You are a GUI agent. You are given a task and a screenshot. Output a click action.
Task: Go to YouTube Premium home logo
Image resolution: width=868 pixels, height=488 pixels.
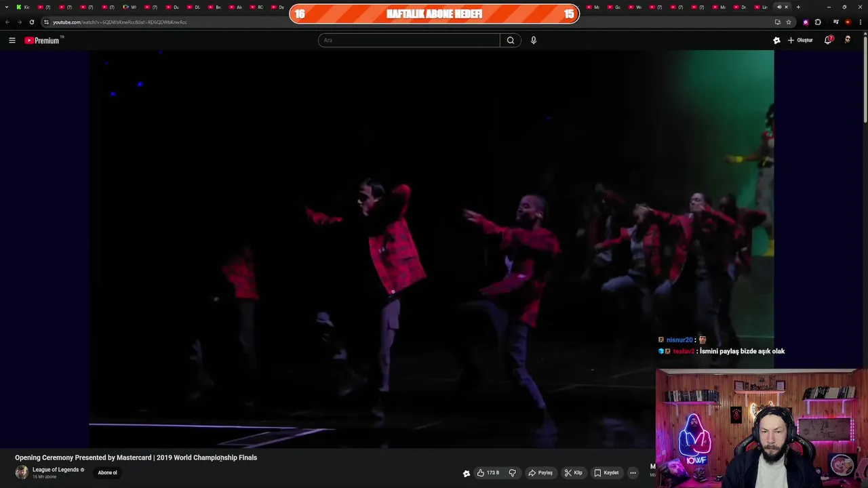pos(42,41)
